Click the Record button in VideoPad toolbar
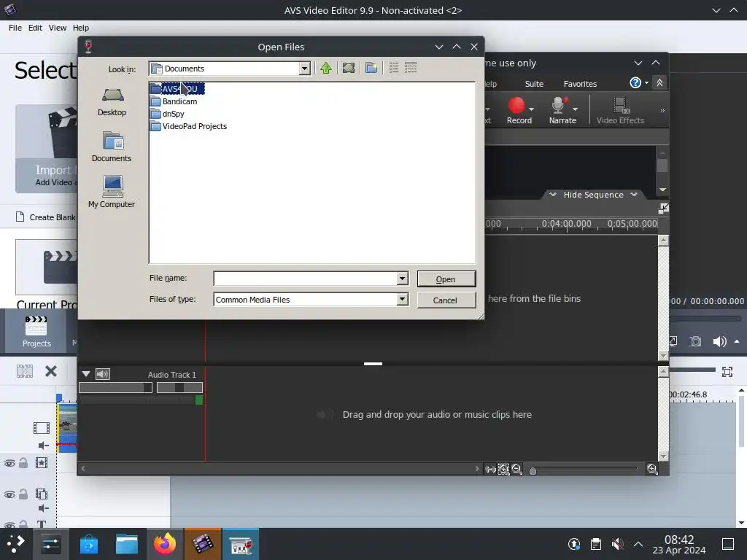The height and width of the screenshot is (560, 747). pos(519,111)
